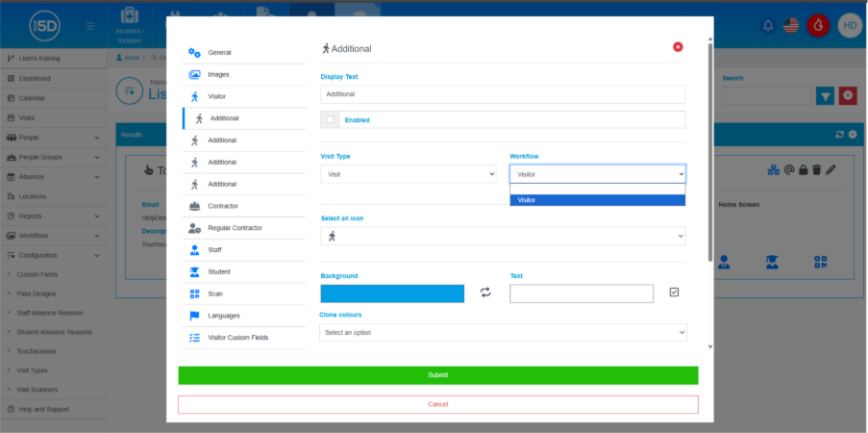Click the gears icon beside General
Image resolution: width=868 pixels, height=433 pixels.
194,53
